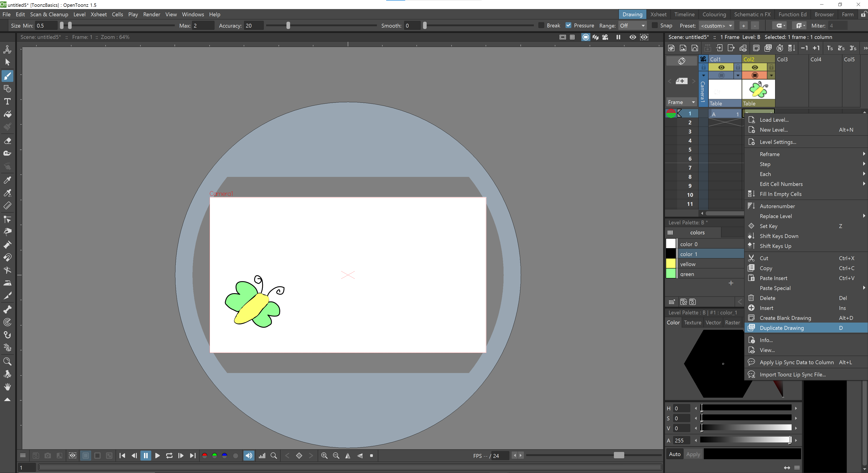Jump to last frame
The height and width of the screenshot is (473, 868).
point(193,456)
